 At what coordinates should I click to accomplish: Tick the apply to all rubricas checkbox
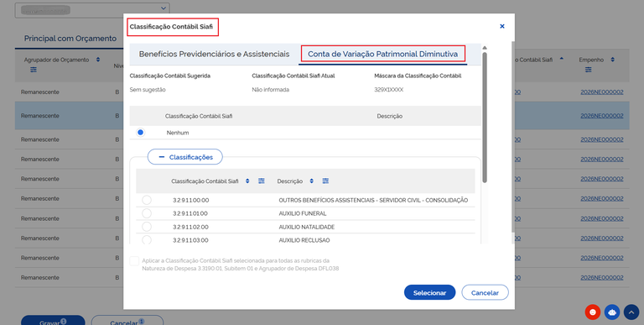[x=134, y=261]
